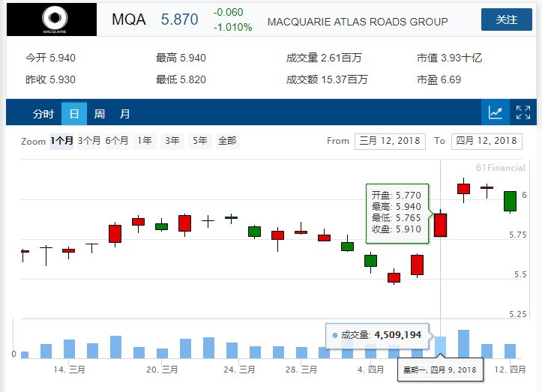Click the last green candlestick on April 12

click(510, 201)
